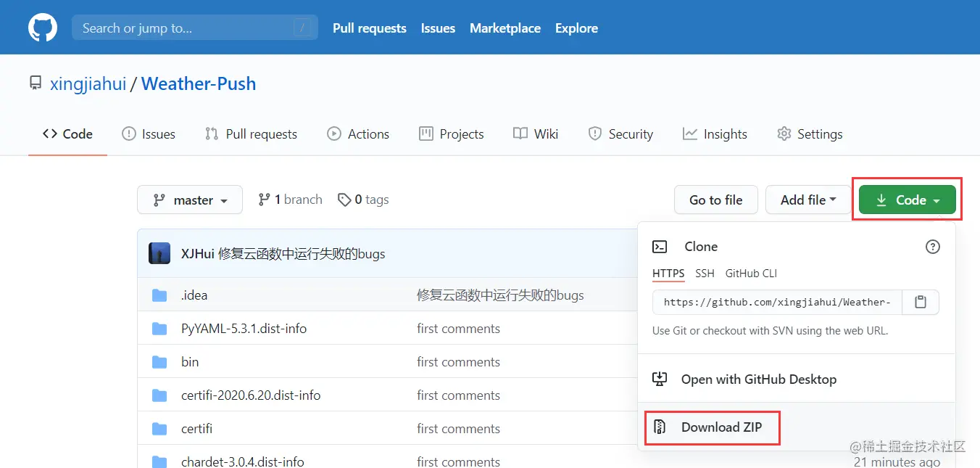
Task: Copy the clone URL with clipboard icon
Action: pyautogui.click(x=921, y=302)
